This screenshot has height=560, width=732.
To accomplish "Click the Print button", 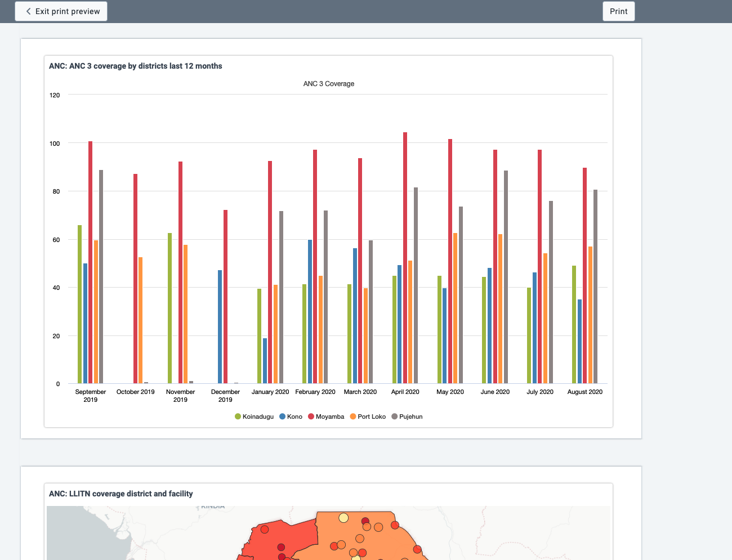I will click(618, 11).
